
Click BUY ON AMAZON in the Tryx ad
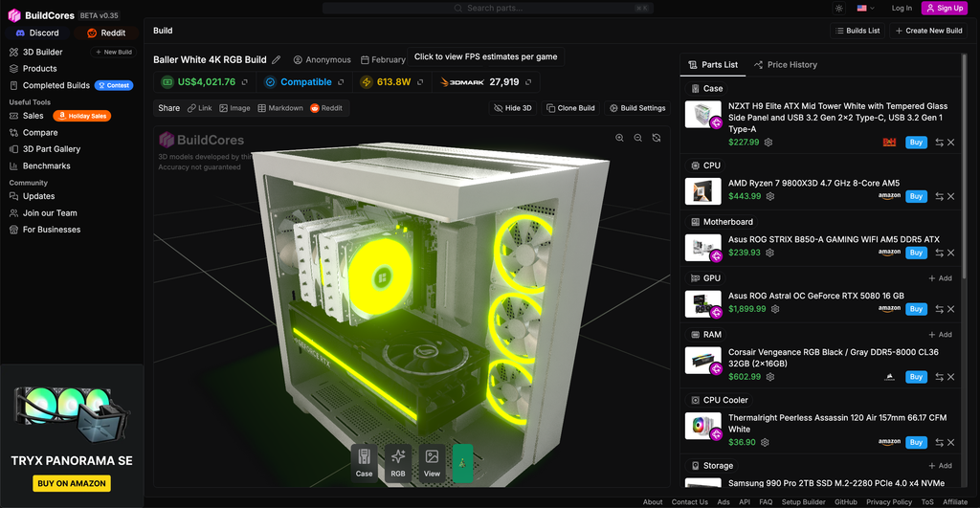72,484
